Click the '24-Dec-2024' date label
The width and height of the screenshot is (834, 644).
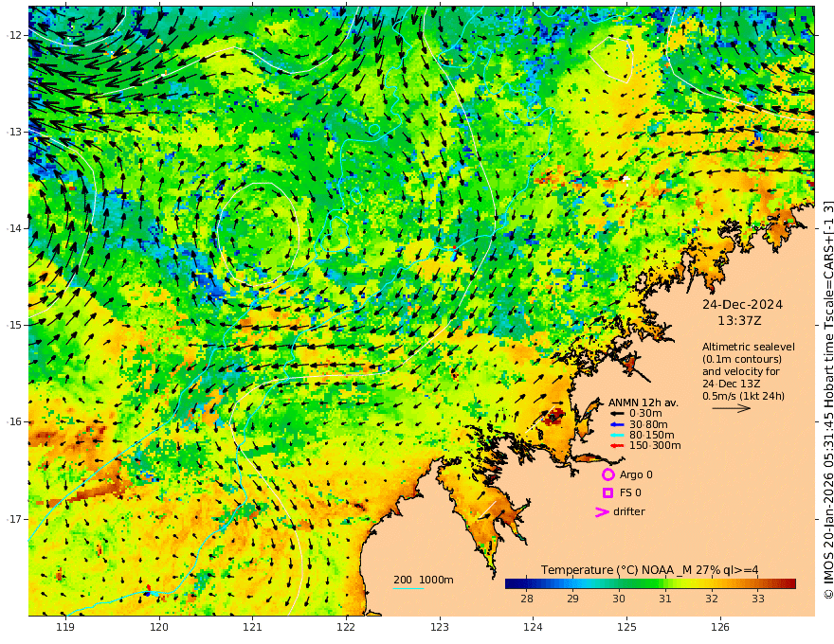[x=742, y=304]
